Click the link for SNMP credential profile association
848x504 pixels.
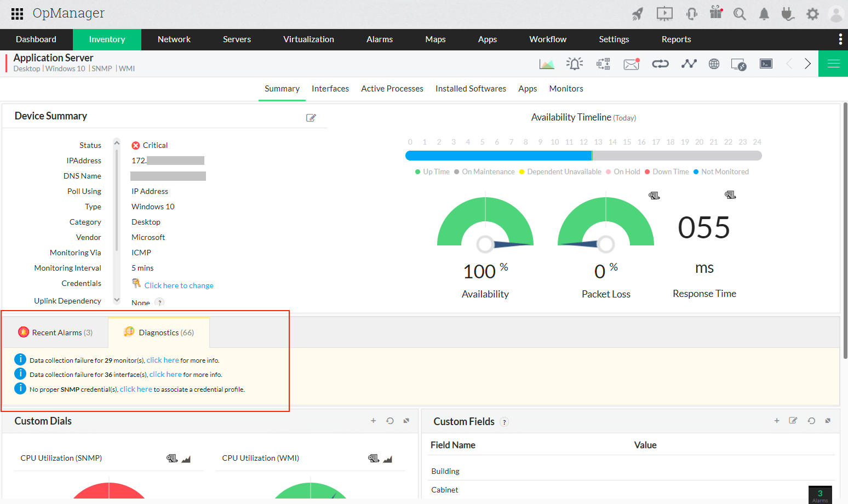click(x=136, y=390)
